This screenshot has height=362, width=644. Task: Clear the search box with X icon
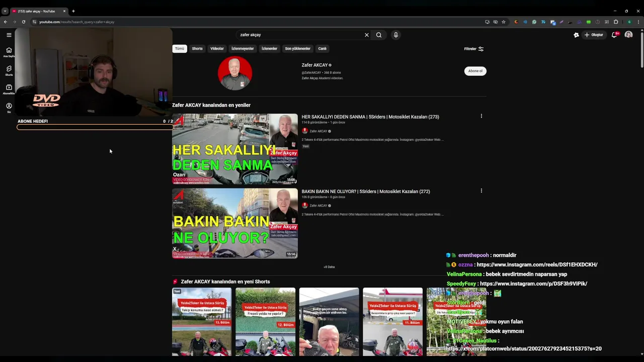tap(366, 35)
